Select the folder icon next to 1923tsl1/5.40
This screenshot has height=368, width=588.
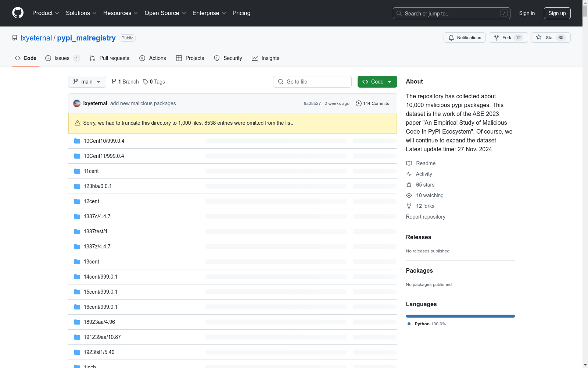point(77,352)
